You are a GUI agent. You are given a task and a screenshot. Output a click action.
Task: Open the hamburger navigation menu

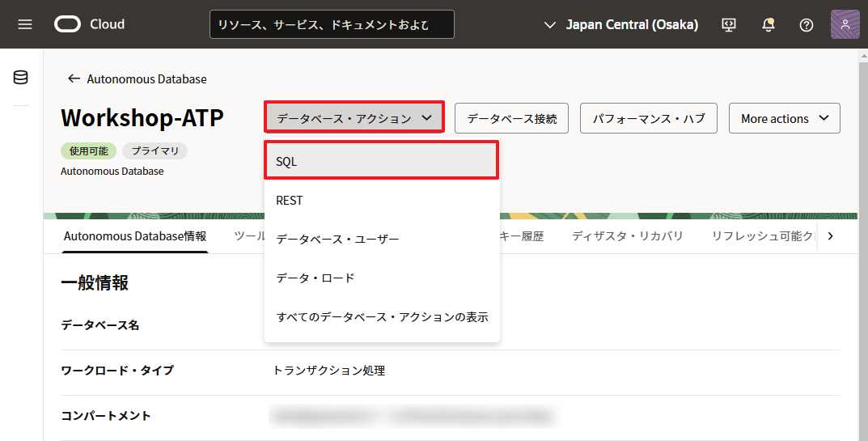click(x=25, y=24)
